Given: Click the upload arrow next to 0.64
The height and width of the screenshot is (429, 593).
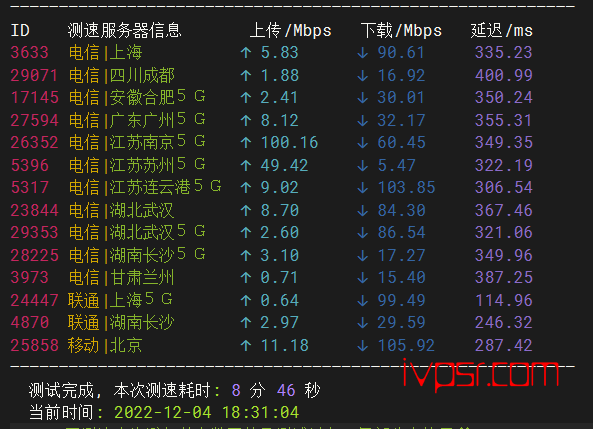Looking at the screenshot, I should pyautogui.click(x=246, y=300).
